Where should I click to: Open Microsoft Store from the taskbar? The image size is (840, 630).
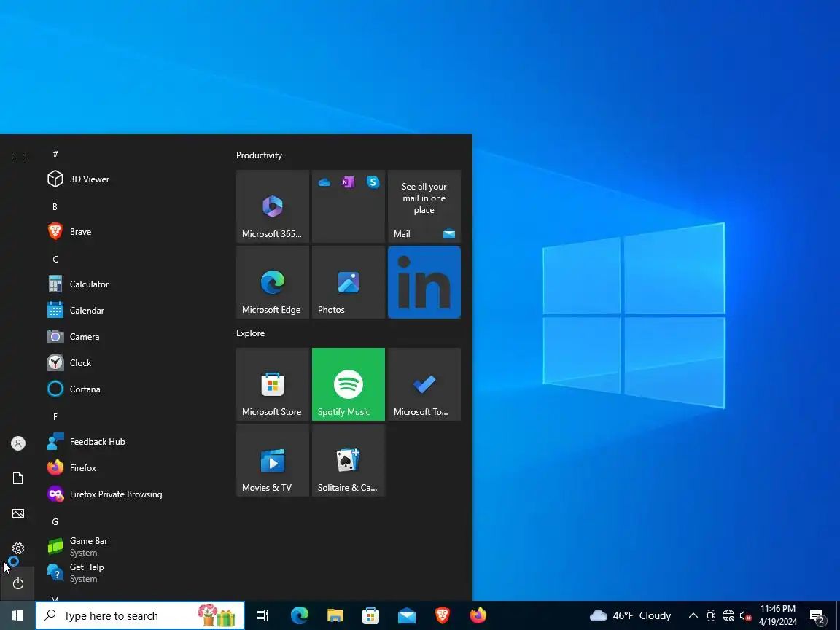pyautogui.click(x=370, y=615)
